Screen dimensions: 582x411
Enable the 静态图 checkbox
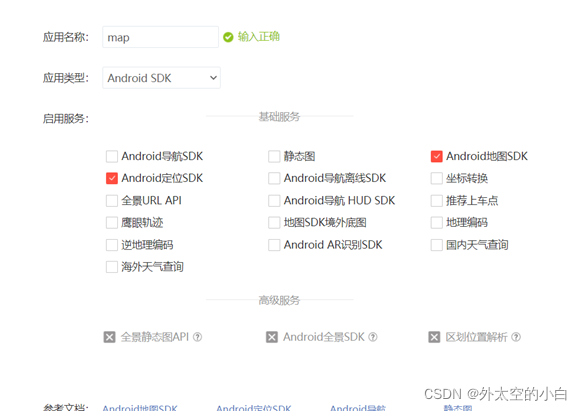coord(274,156)
